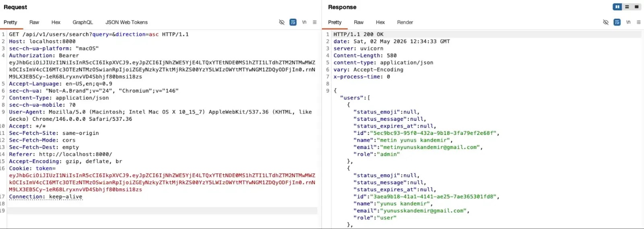Viewport: 644px width, 229px height.
Task: Click the 'sec-ch-ua-mobile: ?0' header
Action: [x=42, y=105]
